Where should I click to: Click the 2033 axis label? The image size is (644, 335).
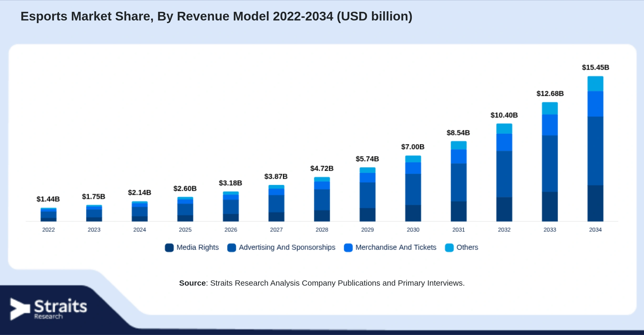click(550, 230)
